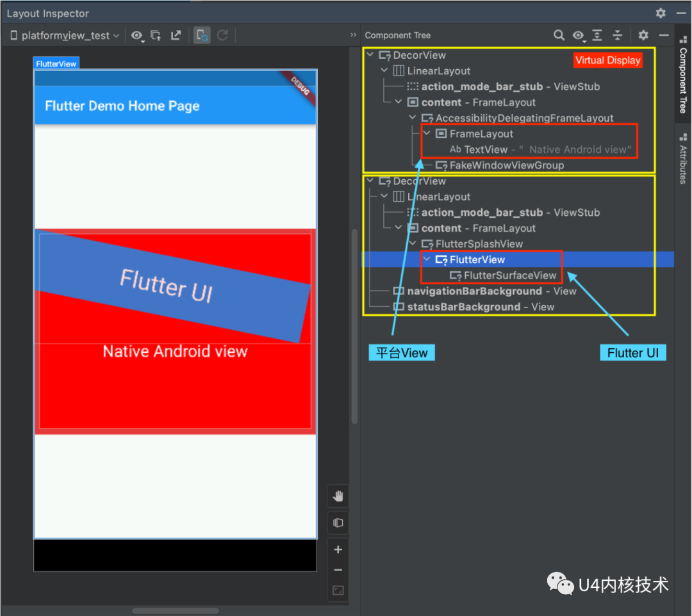Viewport: 692px width, 616px height.
Task: Click the zoom to fit icon
Action: 338,590
